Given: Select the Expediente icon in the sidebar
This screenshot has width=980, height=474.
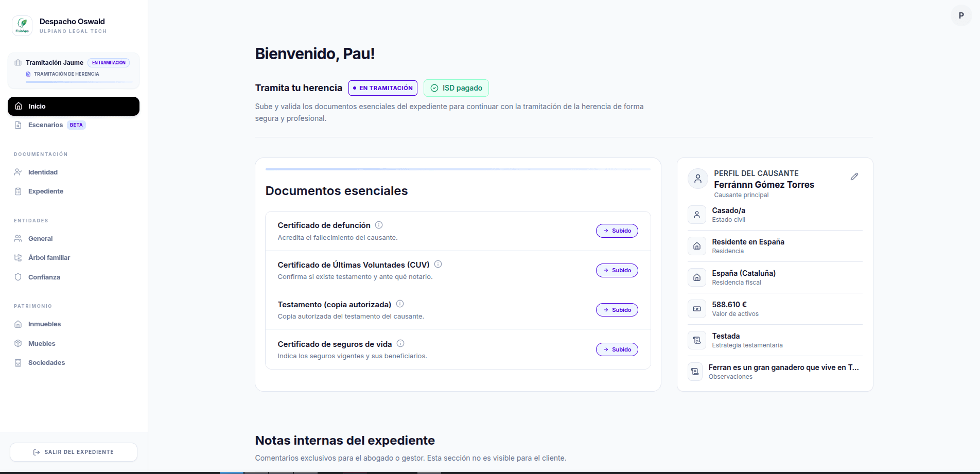Looking at the screenshot, I should point(19,191).
